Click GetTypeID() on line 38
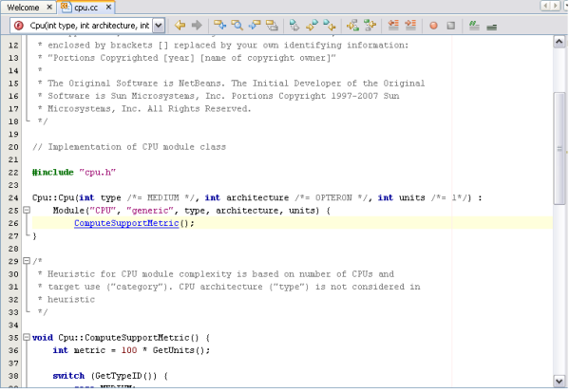The width and height of the screenshot is (570, 392). click(x=126, y=376)
